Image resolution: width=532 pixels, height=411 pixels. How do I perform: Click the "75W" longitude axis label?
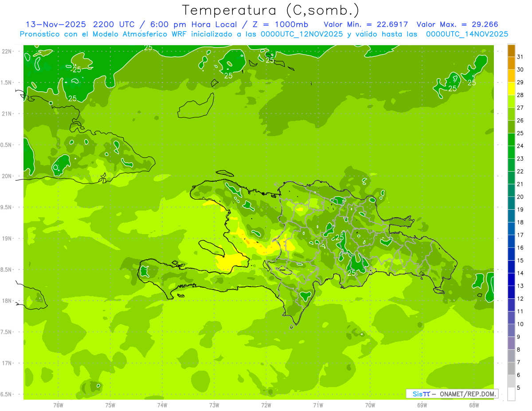[110, 405]
